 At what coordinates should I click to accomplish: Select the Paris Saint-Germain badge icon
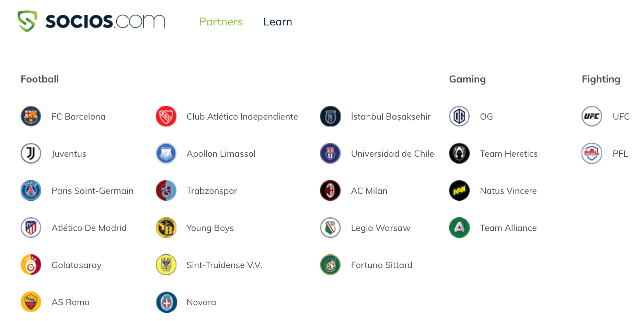31,190
